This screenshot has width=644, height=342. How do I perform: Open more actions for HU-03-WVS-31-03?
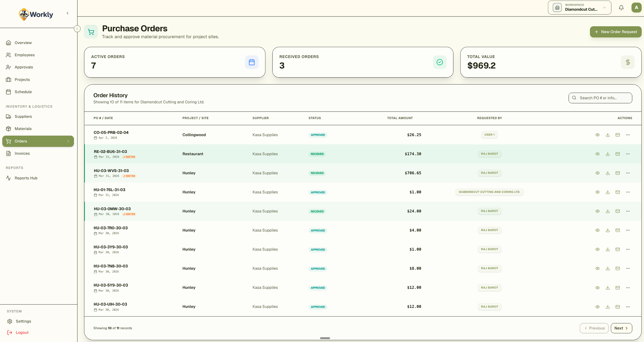tap(628, 173)
